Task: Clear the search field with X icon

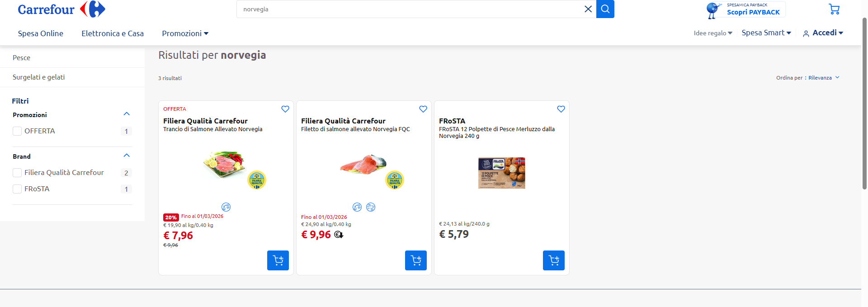Action: pos(588,9)
